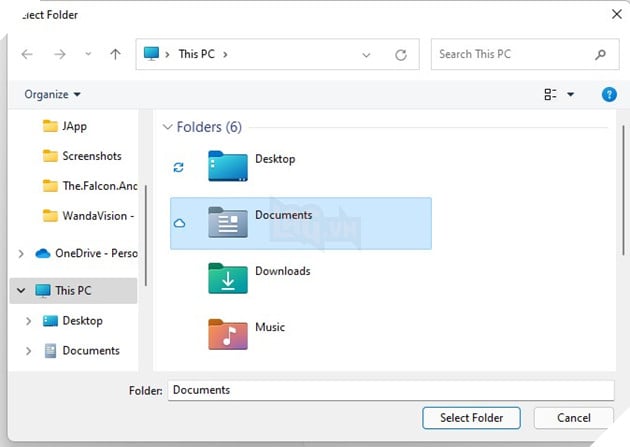The height and width of the screenshot is (447, 630).
Task: Click the This PC monitor icon in address bar
Action: click(151, 54)
